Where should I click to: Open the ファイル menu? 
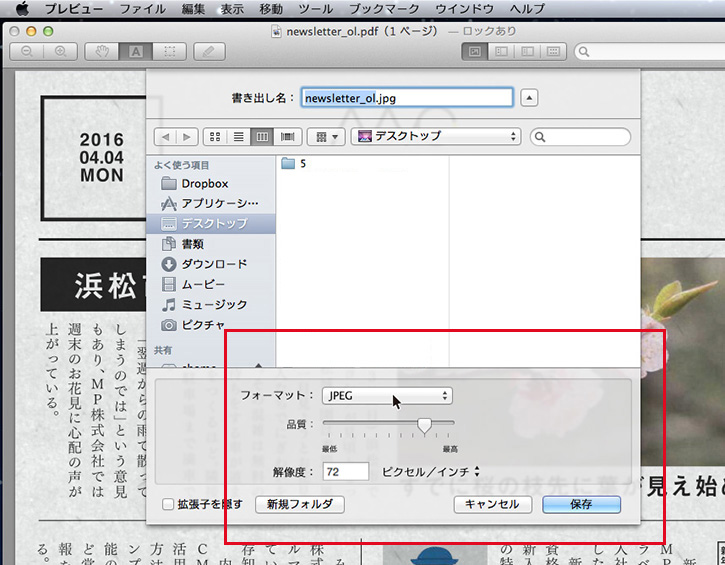pyautogui.click(x=142, y=9)
